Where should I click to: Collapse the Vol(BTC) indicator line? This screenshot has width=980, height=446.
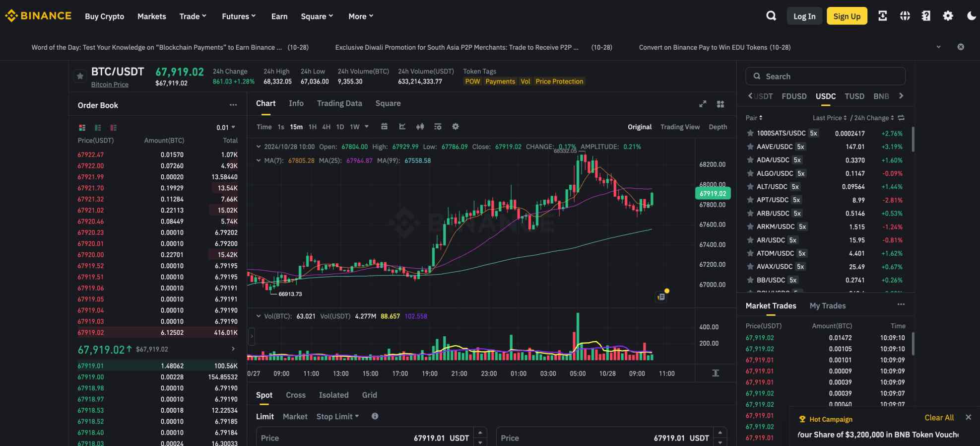tap(259, 316)
